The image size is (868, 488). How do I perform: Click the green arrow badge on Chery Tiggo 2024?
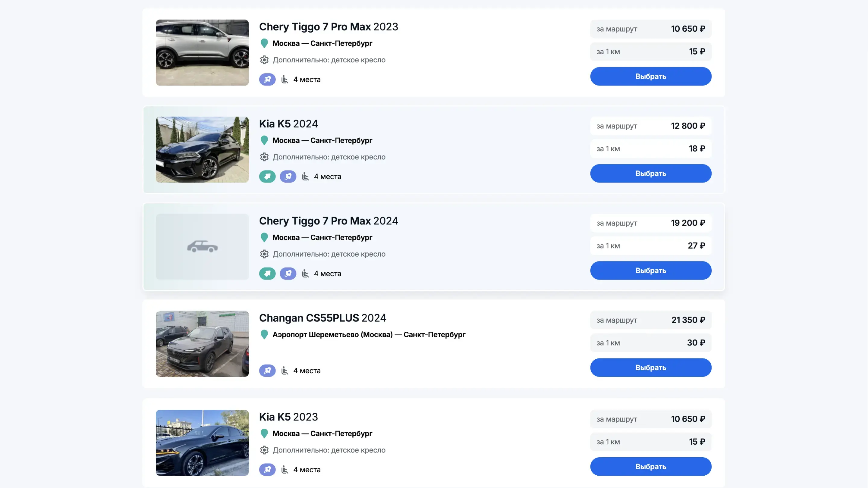pyautogui.click(x=267, y=274)
